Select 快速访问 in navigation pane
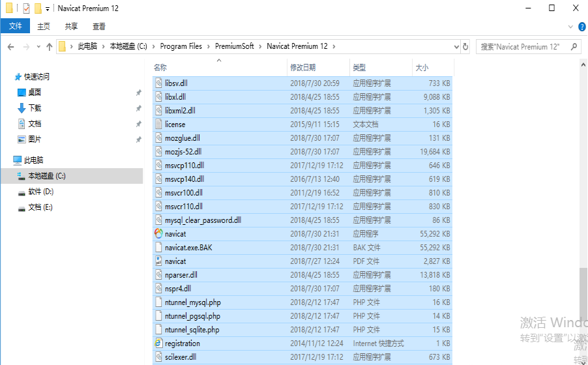588x365 pixels. [37, 77]
